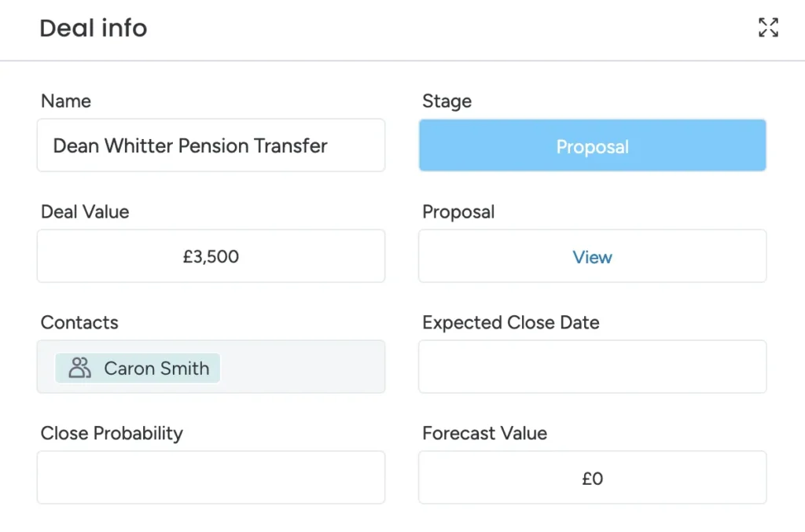Screen dimensions: 805x532
Task: Click the Deal info panel title
Action: 93,28
